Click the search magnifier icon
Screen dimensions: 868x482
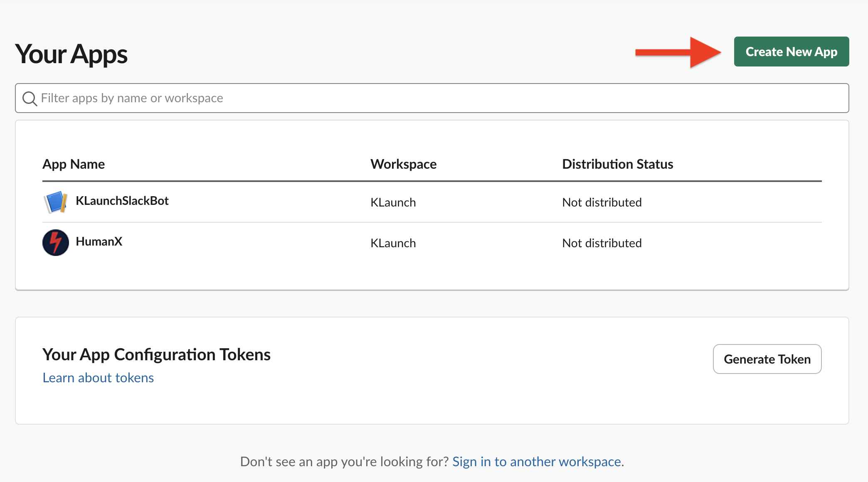(30, 98)
